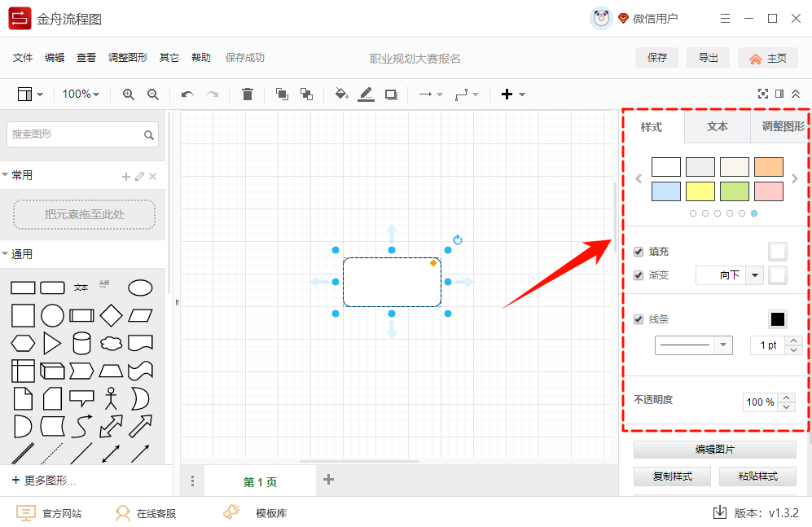Open the 文件 menu
Viewport: 812px width, 527px height.
tap(23, 57)
